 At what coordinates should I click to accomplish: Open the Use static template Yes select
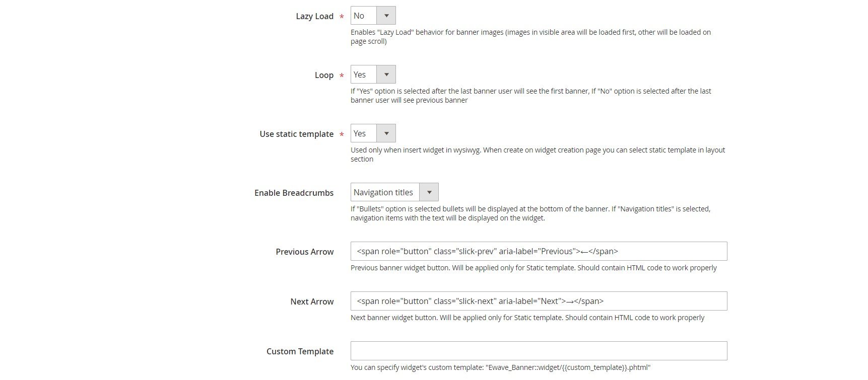coord(373,133)
